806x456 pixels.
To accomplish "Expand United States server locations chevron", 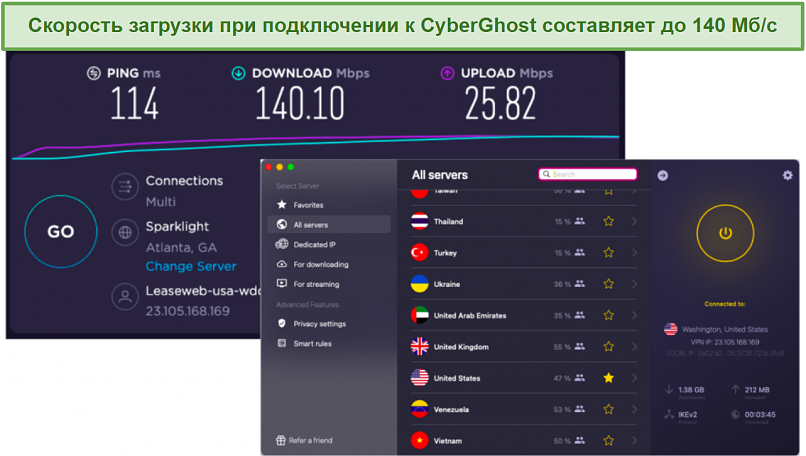I will coord(634,378).
